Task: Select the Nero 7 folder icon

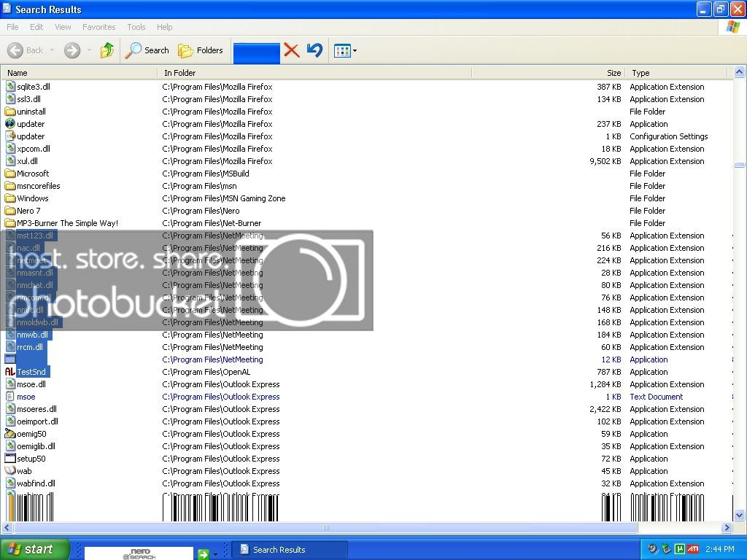Action: (10, 211)
